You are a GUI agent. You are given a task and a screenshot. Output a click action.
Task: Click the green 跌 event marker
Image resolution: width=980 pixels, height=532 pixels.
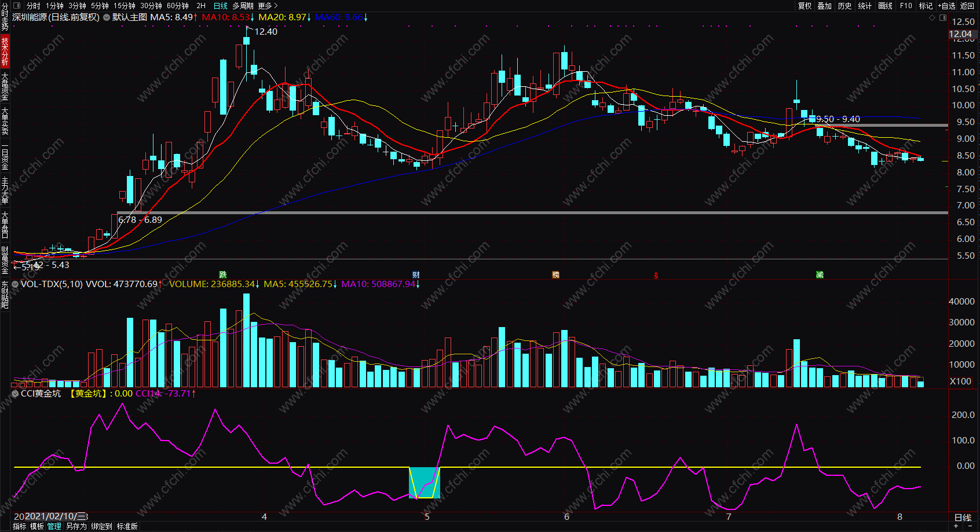[223, 274]
